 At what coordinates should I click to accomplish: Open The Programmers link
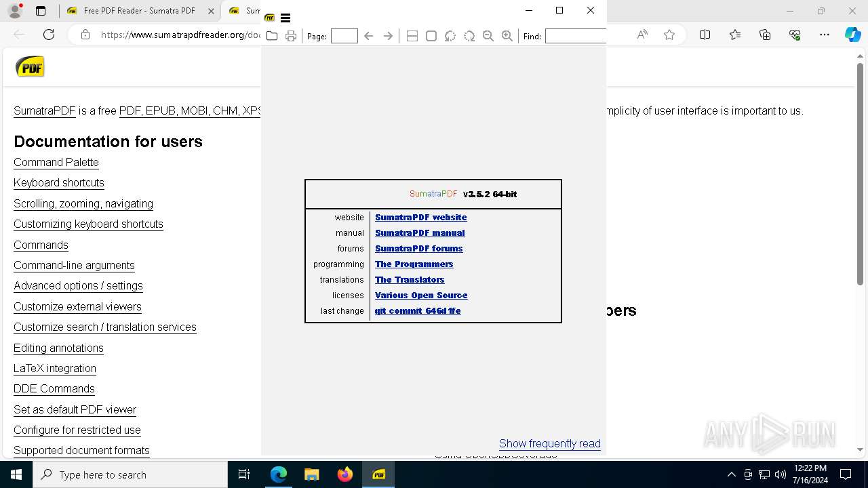pyautogui.click(x=414, y=264)
